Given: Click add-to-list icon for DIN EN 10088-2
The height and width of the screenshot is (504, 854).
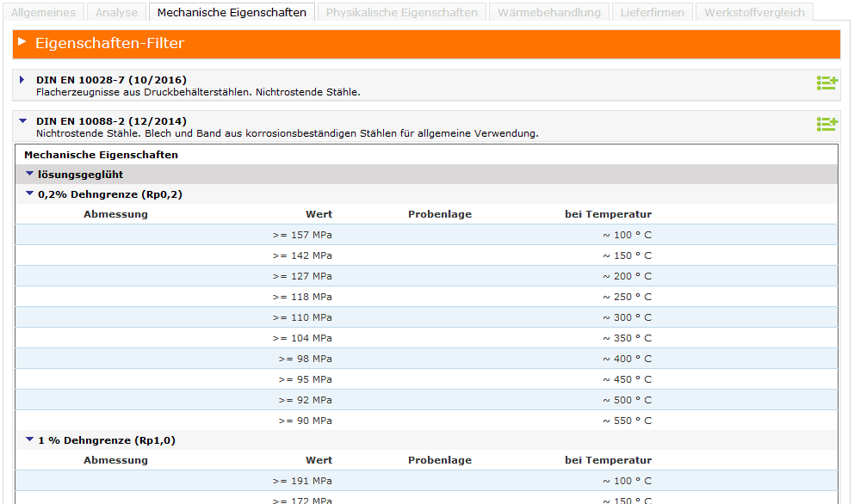Looking at the screenshot, I should click(x=826, y=125).
